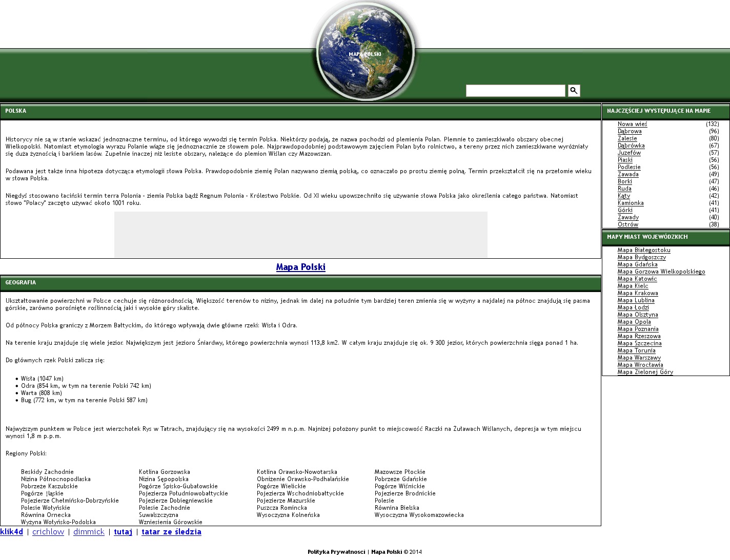Open Mapa Gdańska city map
Viewport: 730px width, 560px height.
click(637, 264)
